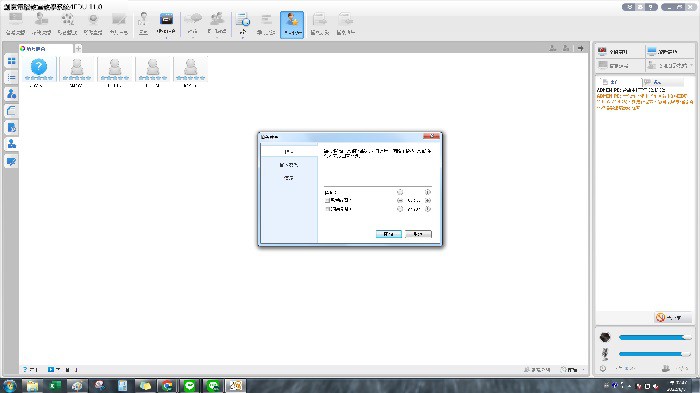Click the red-screen monitor button in the right panel
700x393 pixels.
coord(620,51)
